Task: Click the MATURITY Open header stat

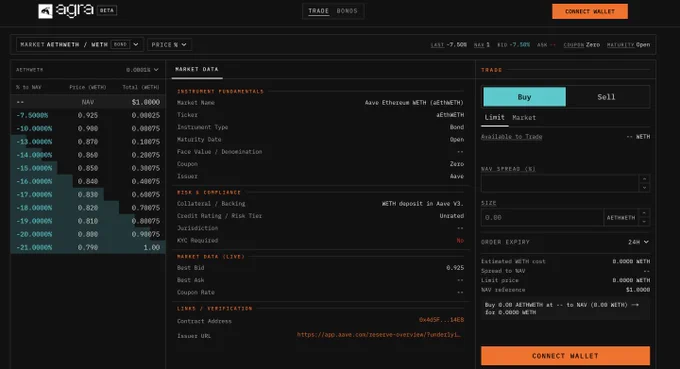Action: coord(628,45)
